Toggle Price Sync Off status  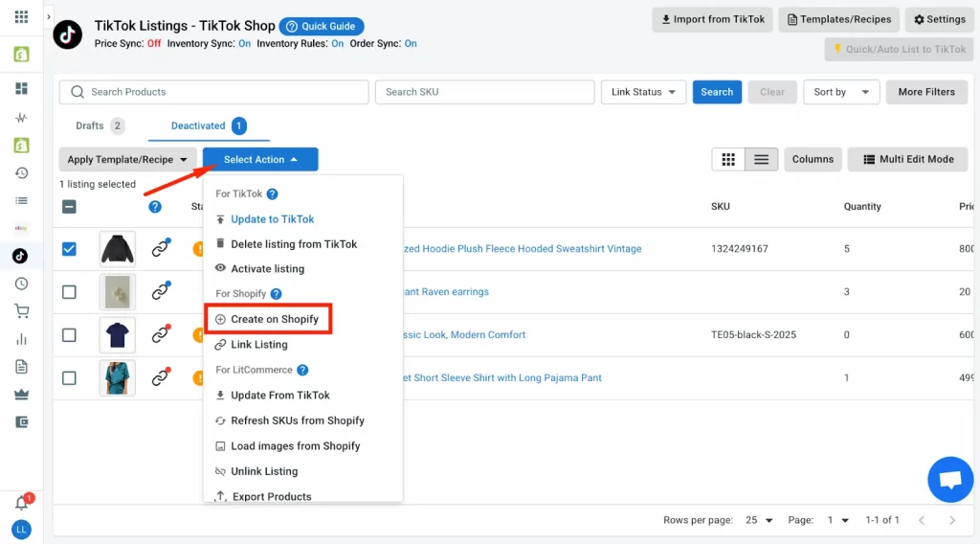[x=154, y=44]
